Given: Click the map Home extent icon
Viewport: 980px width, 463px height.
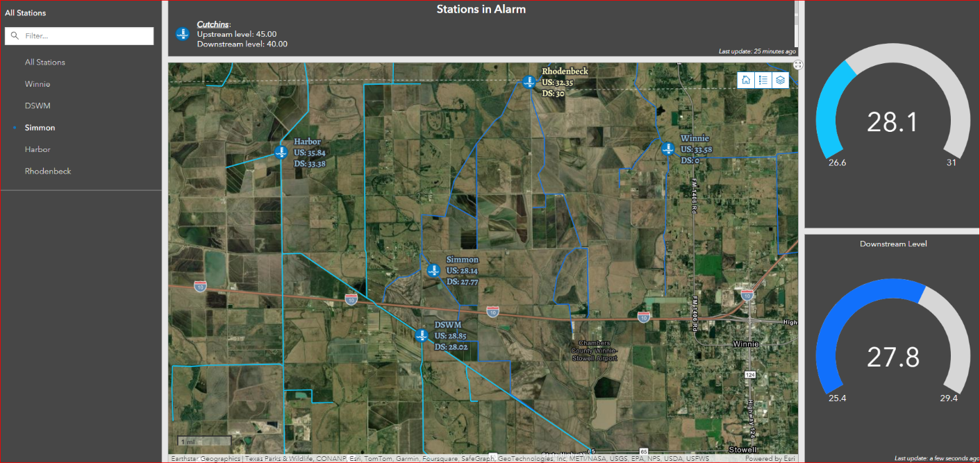Looking at the screenshot, I should coord(746,80).
